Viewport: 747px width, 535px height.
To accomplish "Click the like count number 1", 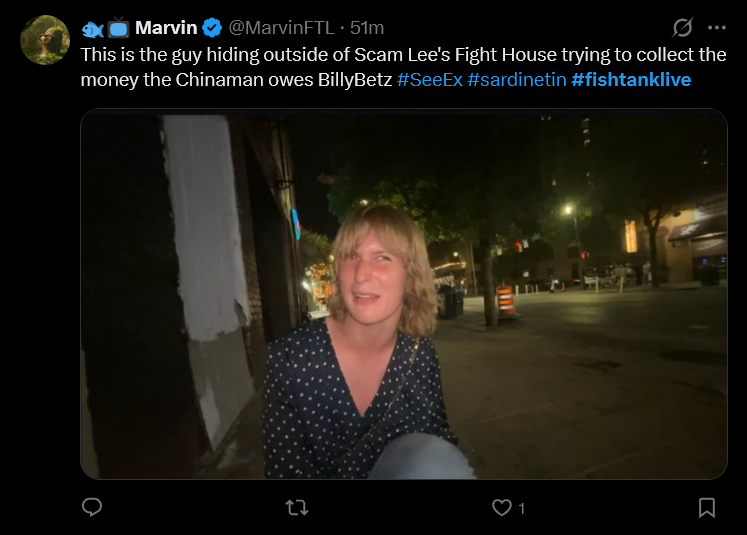I will pyautogui.click(x=522, y=508).
